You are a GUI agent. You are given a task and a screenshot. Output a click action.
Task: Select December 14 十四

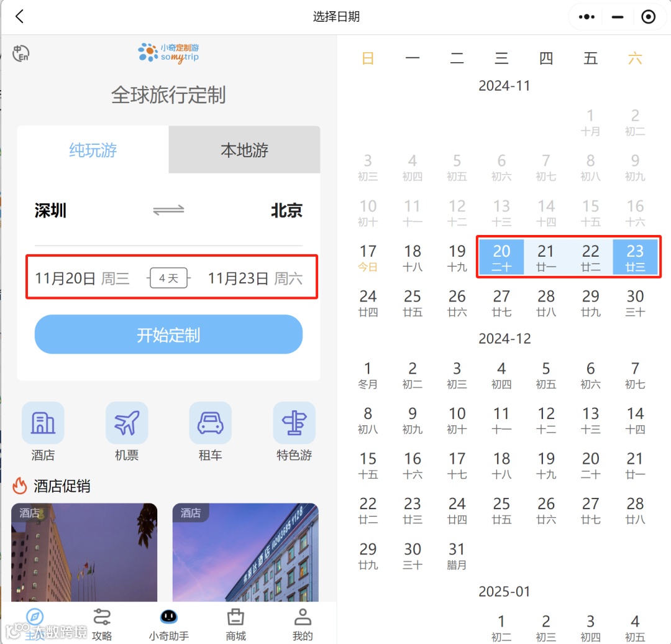pos(635,420)
